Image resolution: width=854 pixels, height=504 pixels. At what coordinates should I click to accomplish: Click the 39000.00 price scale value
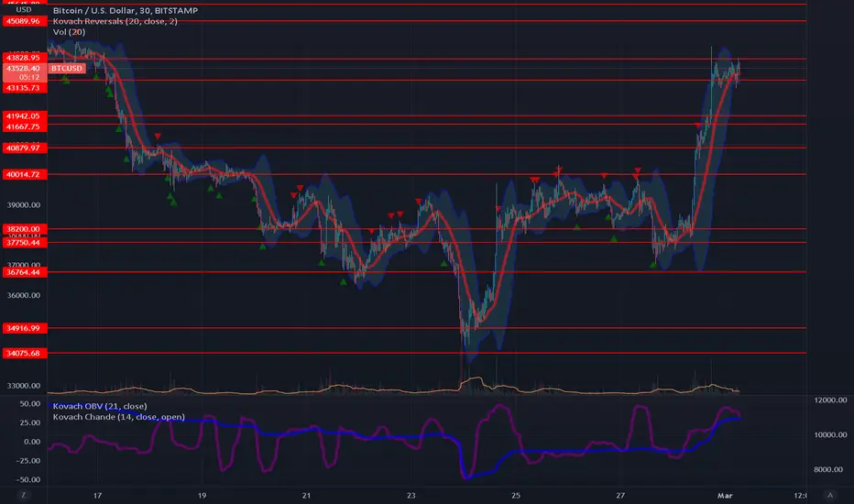[x=24, y=205]
